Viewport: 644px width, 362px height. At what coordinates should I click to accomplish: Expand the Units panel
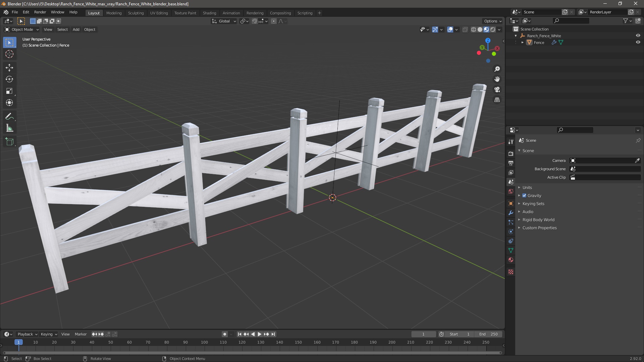527,188
